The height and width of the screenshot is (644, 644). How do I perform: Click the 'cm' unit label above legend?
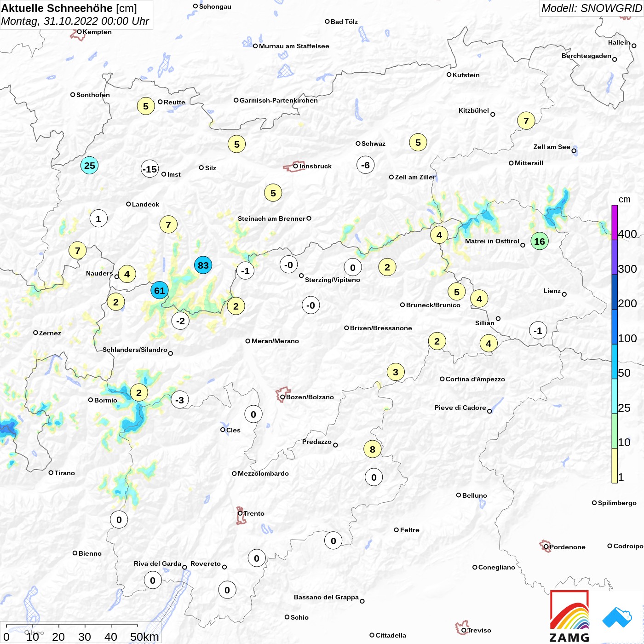click(625, 199)
